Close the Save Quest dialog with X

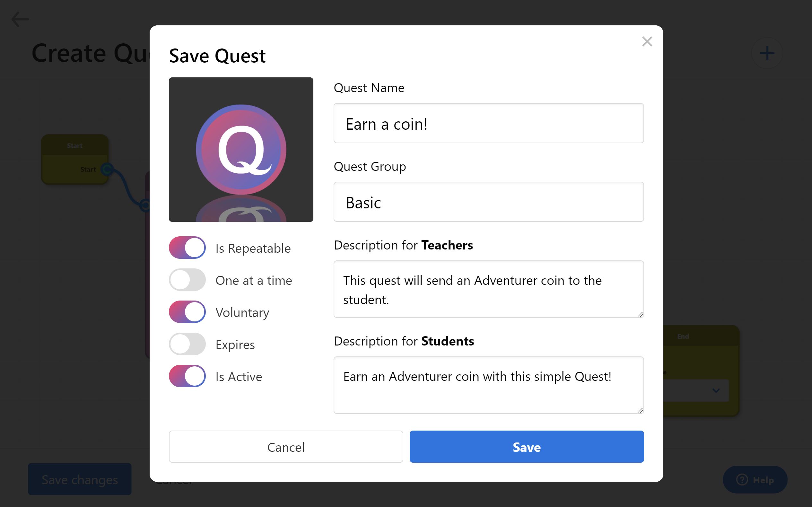click(x=647, y=41)
